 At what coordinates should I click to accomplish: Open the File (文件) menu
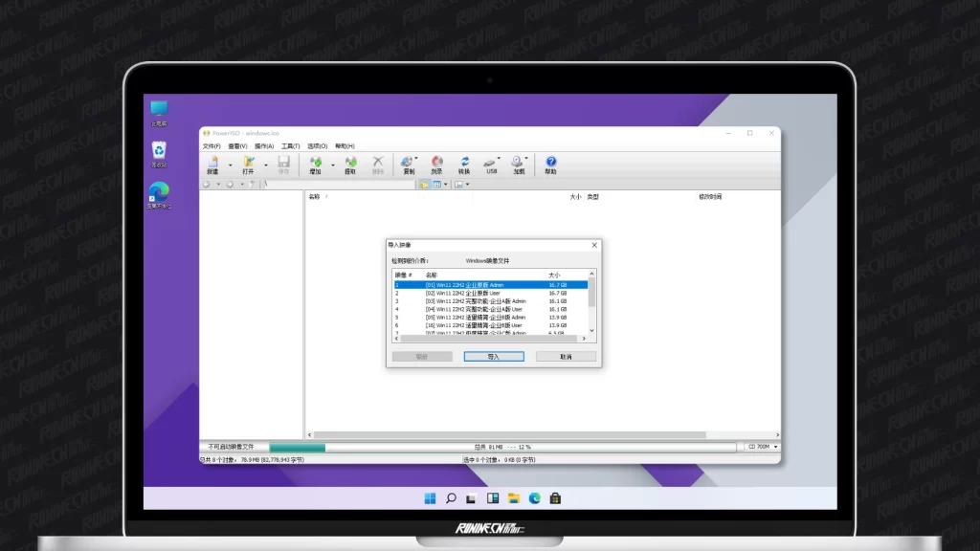click(x=211, y=146)
